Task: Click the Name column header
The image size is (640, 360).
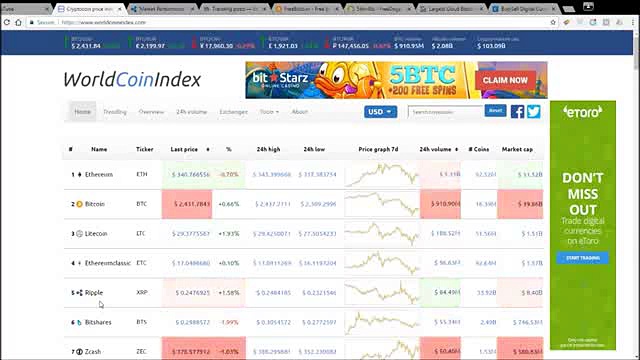Action: pos(99,149)
